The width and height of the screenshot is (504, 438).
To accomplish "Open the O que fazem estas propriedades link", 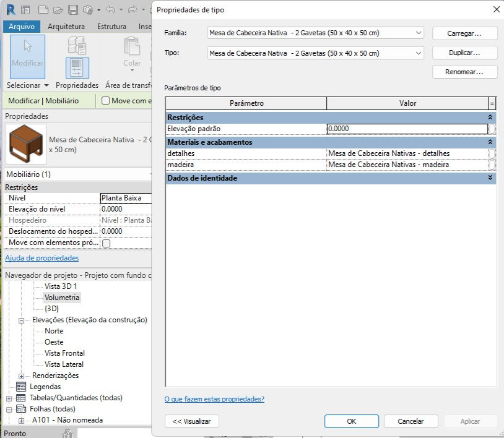I will click(214, 399).
